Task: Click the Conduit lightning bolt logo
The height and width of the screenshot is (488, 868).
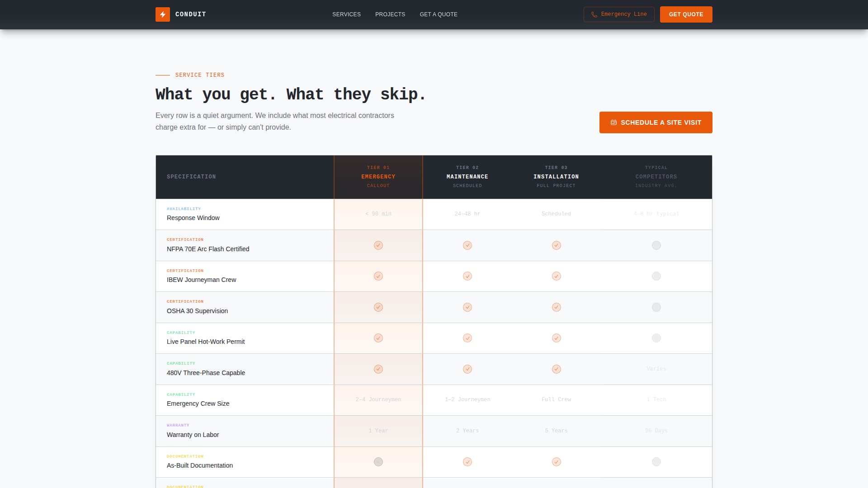Action: 163,14
